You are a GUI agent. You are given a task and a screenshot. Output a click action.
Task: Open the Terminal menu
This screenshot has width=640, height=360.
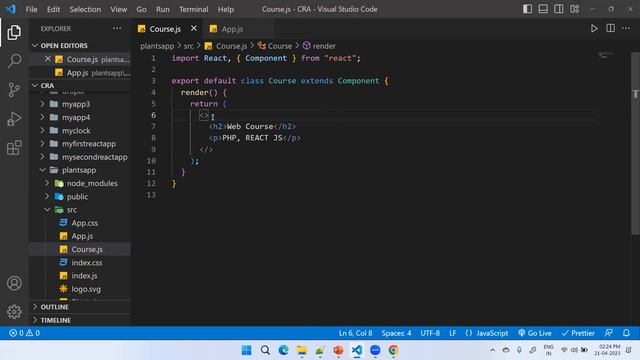click(x=193, y=9)
